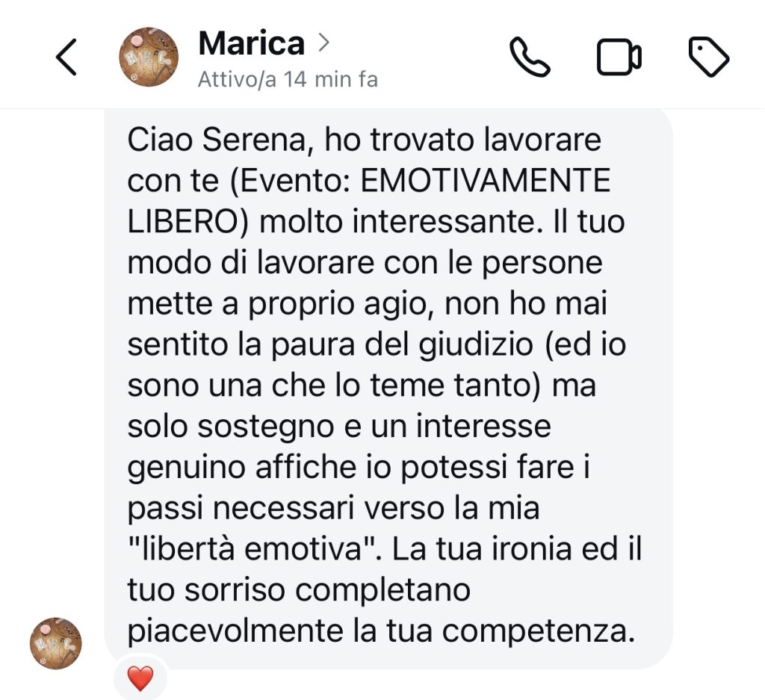Screen dimensions: 765x700
Task: Tap the 'EMOTIVAMENTE' word in the message
Action: tap(486, 181)
